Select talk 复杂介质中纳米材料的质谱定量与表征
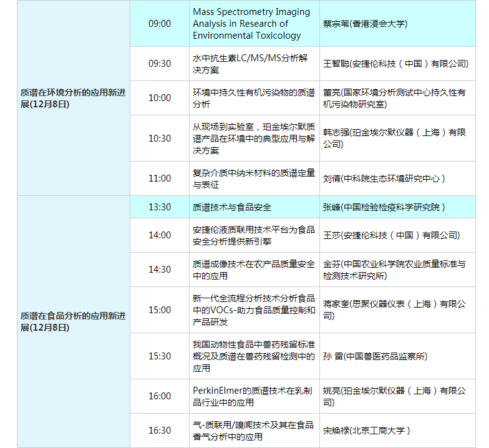Screen dimensions: 489x448 254,178
